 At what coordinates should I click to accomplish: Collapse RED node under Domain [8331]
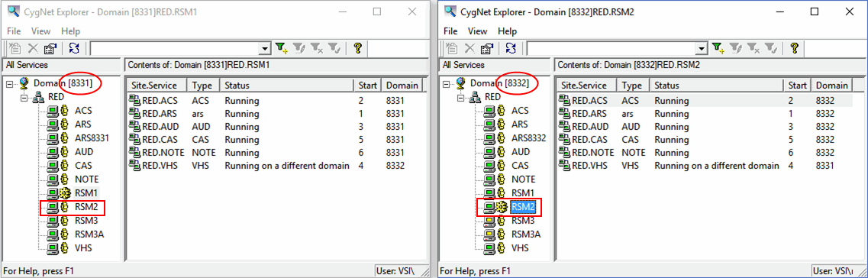click(x=23, y=98)
